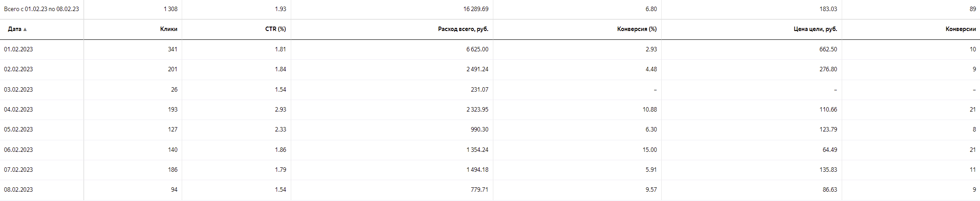
Task: Sort by Конверсия (%) column header
Action: point(636,29)
